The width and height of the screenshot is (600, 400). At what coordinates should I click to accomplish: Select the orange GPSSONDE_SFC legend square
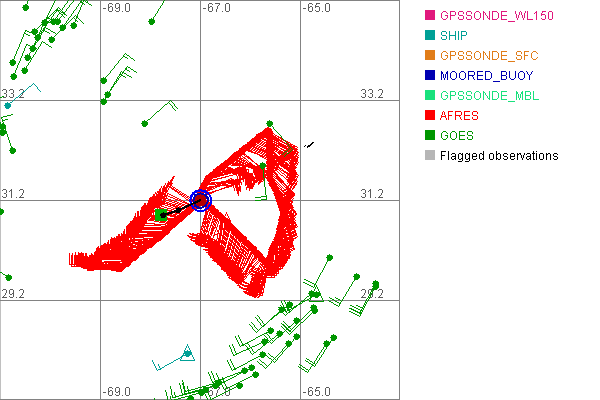point(430,56)
